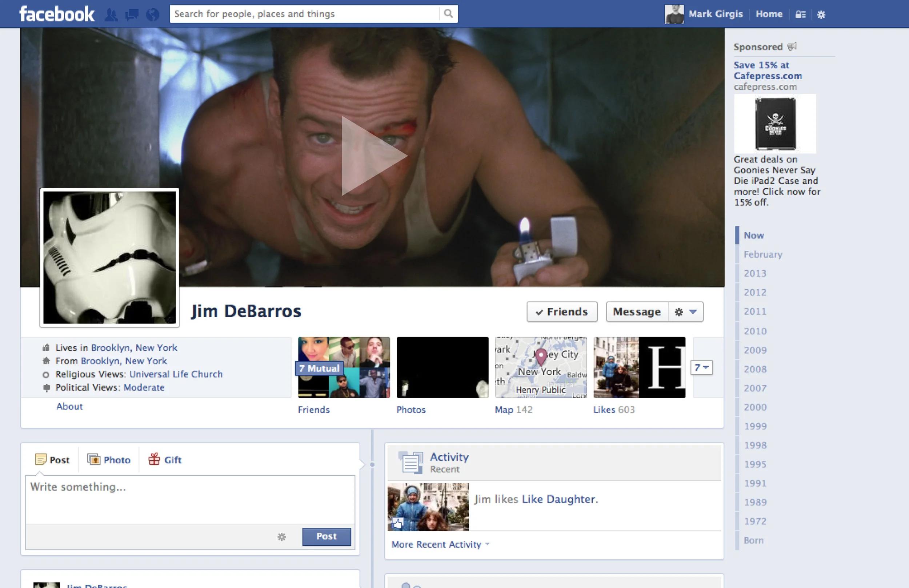Open Universal Life Church link
The image size is (909, 588).
[176, 374]
